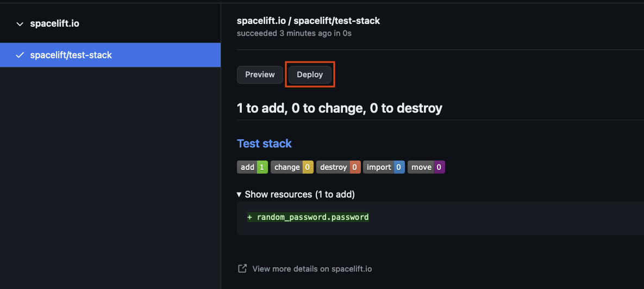Click the Show resources (1 to add) label

point(299,194)
